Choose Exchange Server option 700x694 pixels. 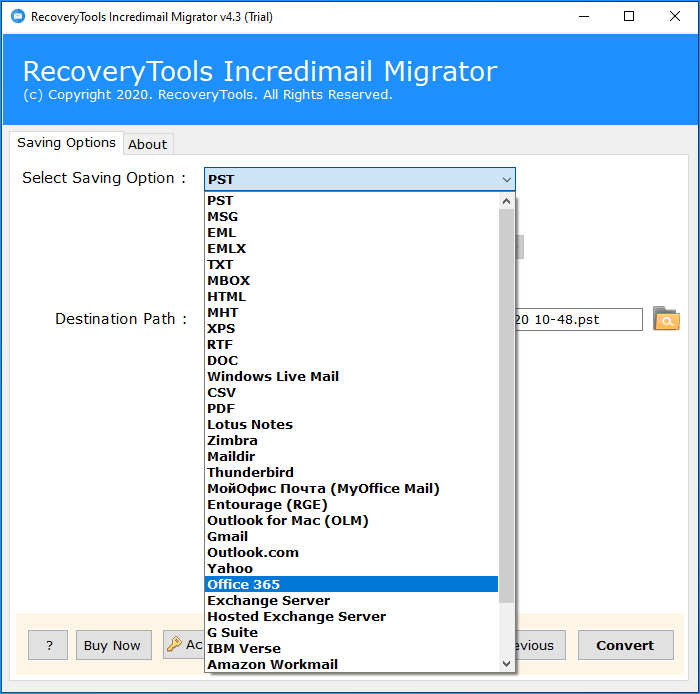click(351, 601)
